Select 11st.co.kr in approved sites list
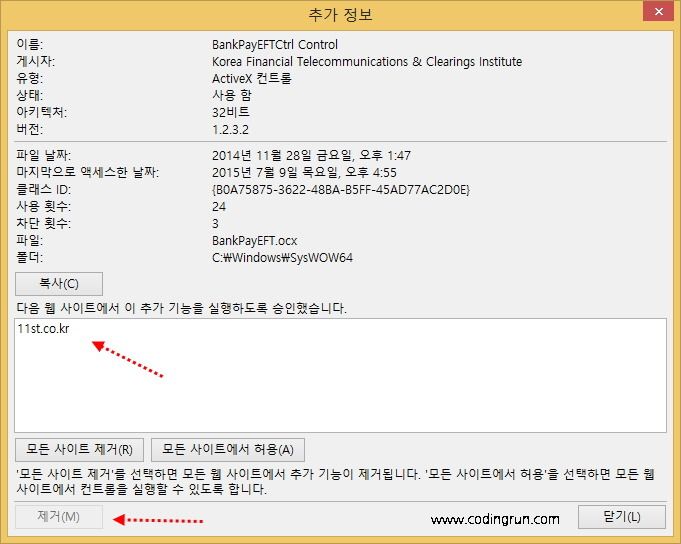Screen dimensions: 681x544 point(43,329)
